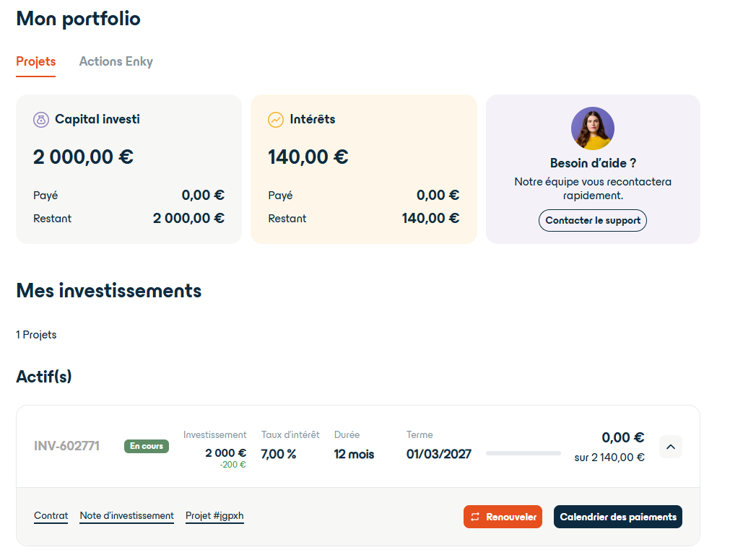Click the money bag icon on Capital investi card

pyautogui.click(x=40, y=119)
